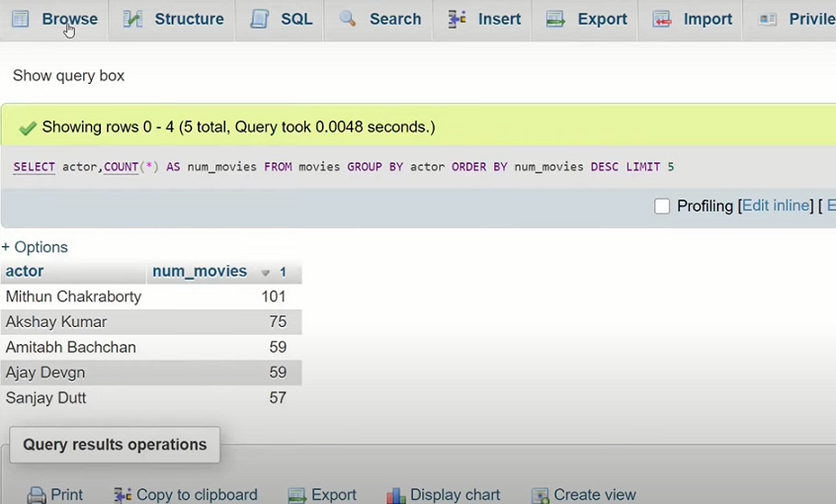Open the Insert tab
Screen dimensions: 836x504
pos(482,19)
